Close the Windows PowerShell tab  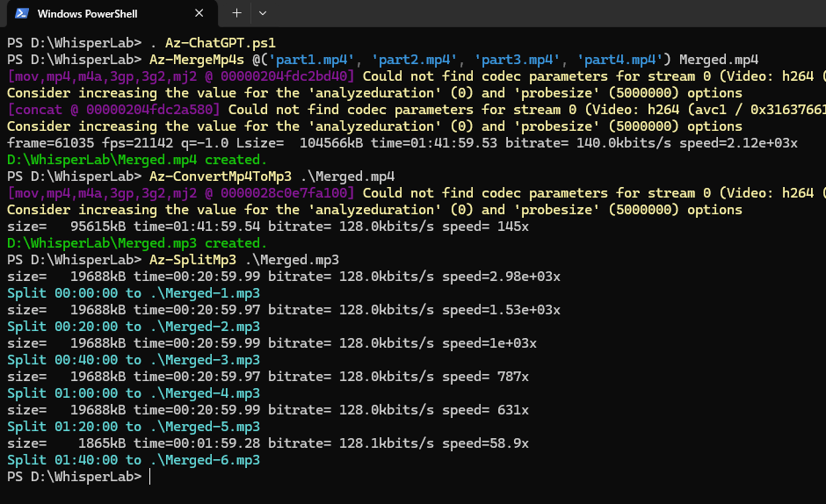200,14
